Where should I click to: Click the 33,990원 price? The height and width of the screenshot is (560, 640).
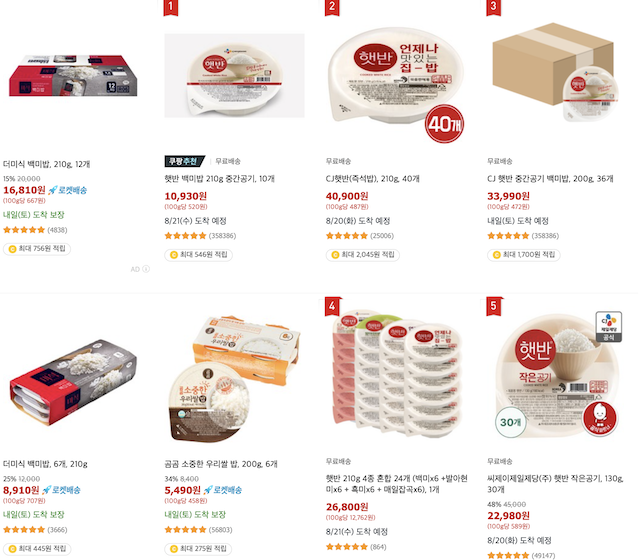[x=509, y=196]
